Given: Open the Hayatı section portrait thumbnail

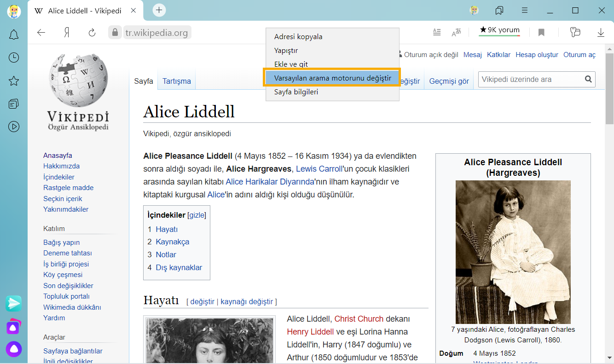Looking at the screenshot, I should [209, 341].
